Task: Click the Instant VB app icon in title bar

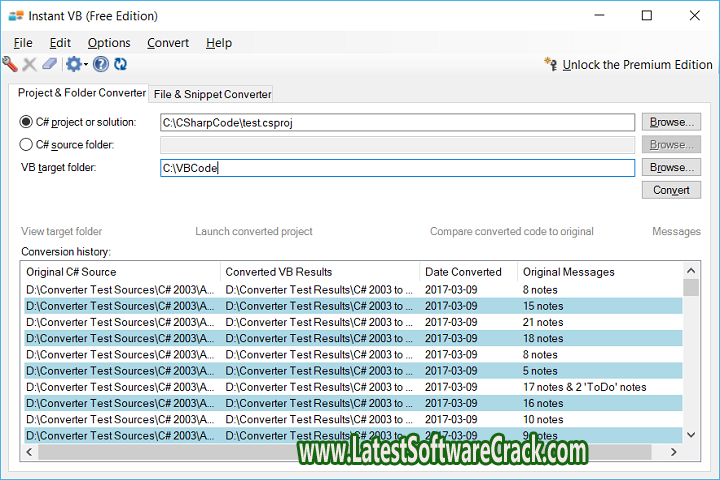Action: click(x=15, y=16)
